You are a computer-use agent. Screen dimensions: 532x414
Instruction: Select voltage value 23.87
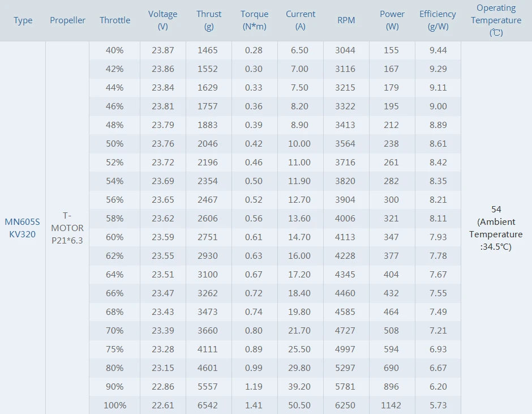tap(163, 50)
